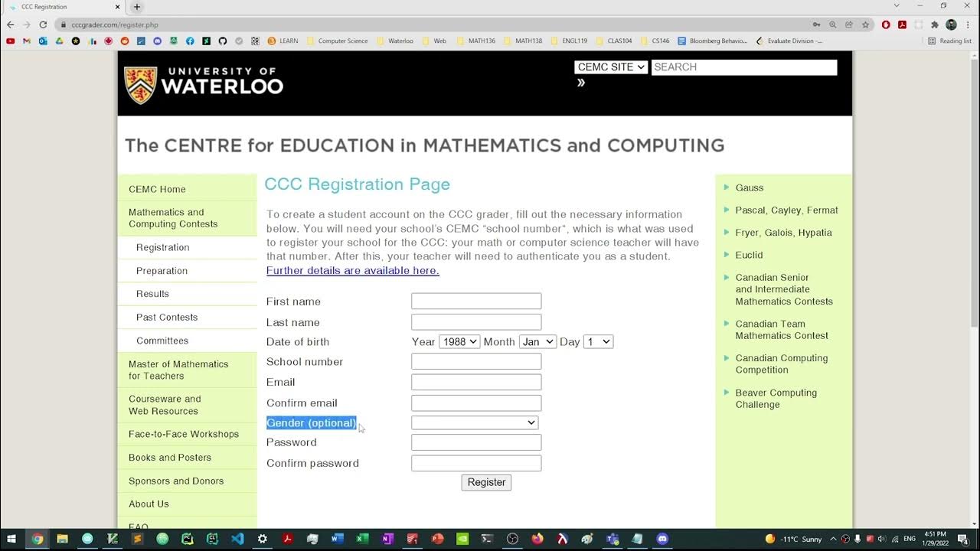
Task: Open the taskbar notification center icon
Action: coord(963,539)
